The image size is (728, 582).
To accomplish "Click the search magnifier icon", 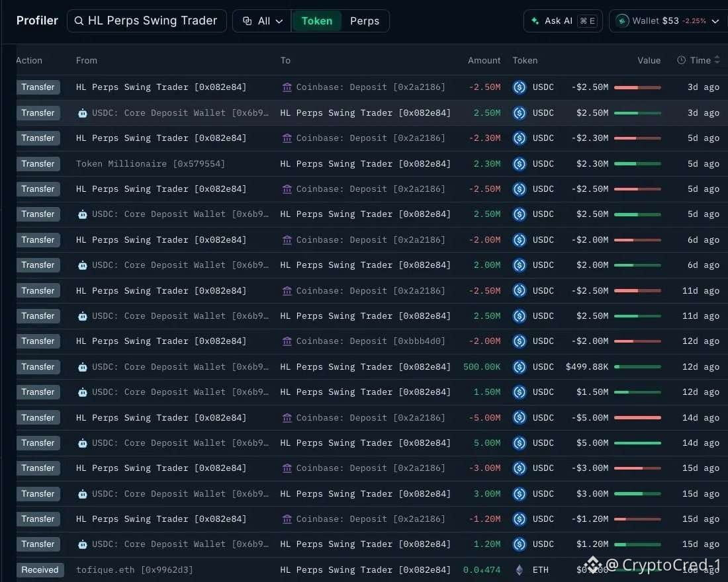I will pos(79,21).
